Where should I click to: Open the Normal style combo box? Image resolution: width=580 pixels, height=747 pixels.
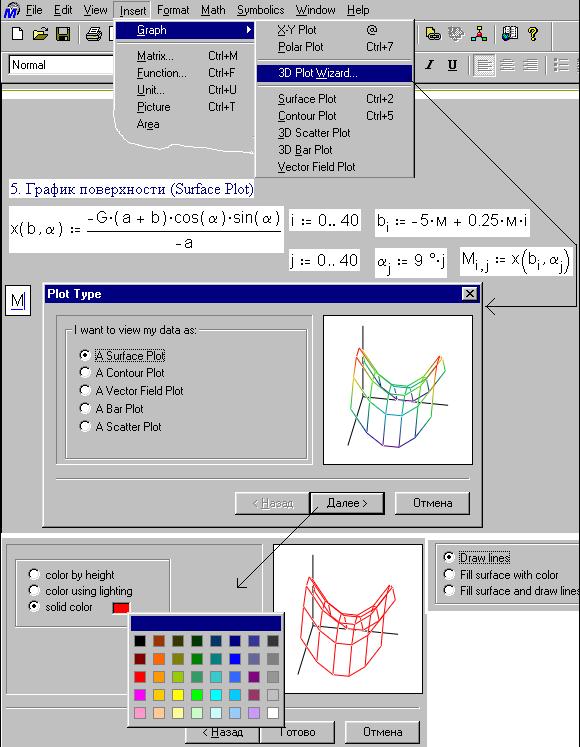61,65
